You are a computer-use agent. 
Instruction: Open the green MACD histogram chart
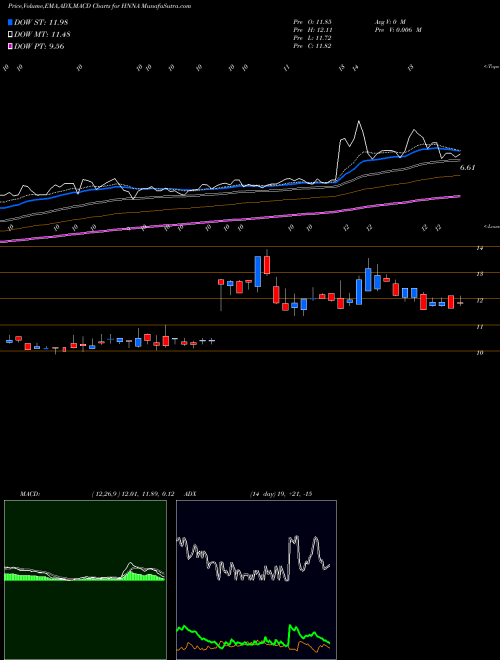point(85,580)
